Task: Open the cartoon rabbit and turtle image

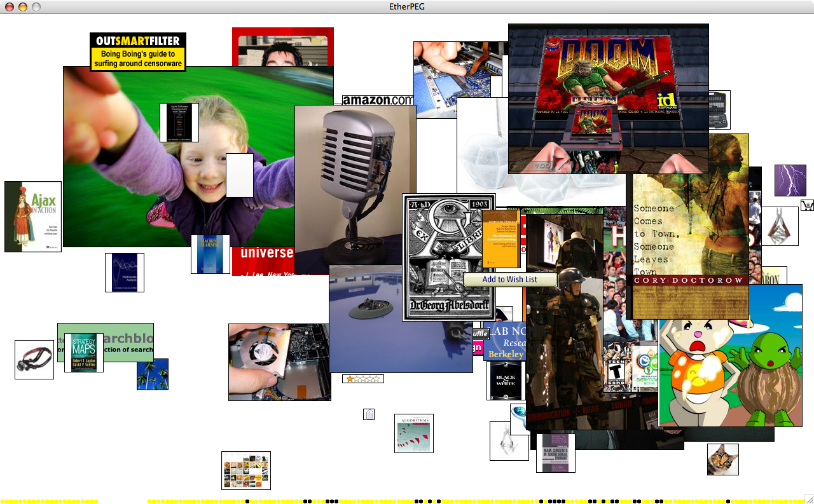Action: pos(731,355)
